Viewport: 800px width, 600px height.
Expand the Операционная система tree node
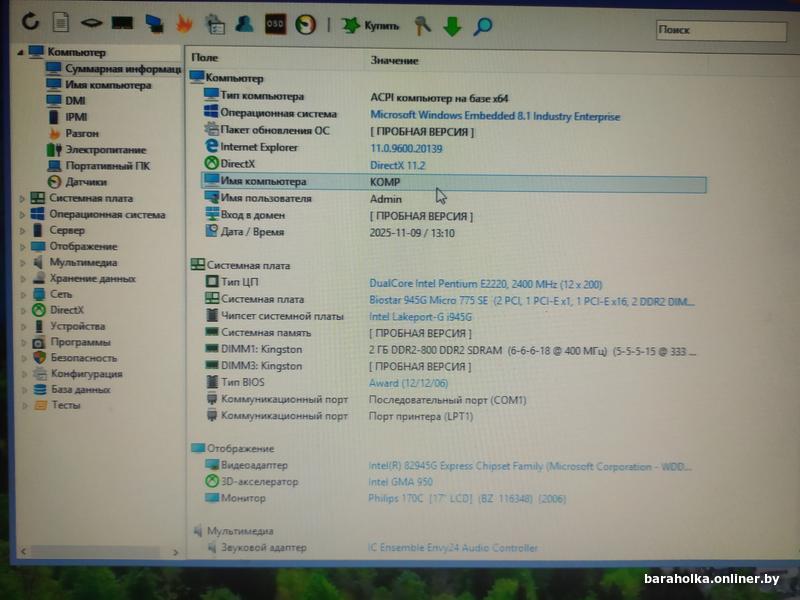(22, 214)
